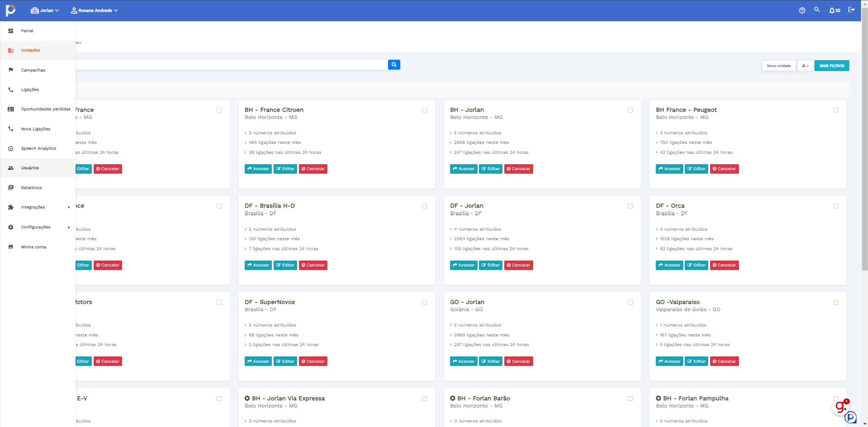The image size is (868, 427).
Task: Click the Speech Analytics icon
Action: click(x=11, y=148)
